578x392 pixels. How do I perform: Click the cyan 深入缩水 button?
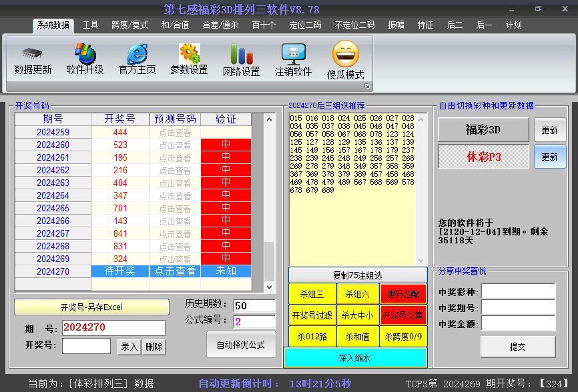pyautogui.click(x=354, y=358)
